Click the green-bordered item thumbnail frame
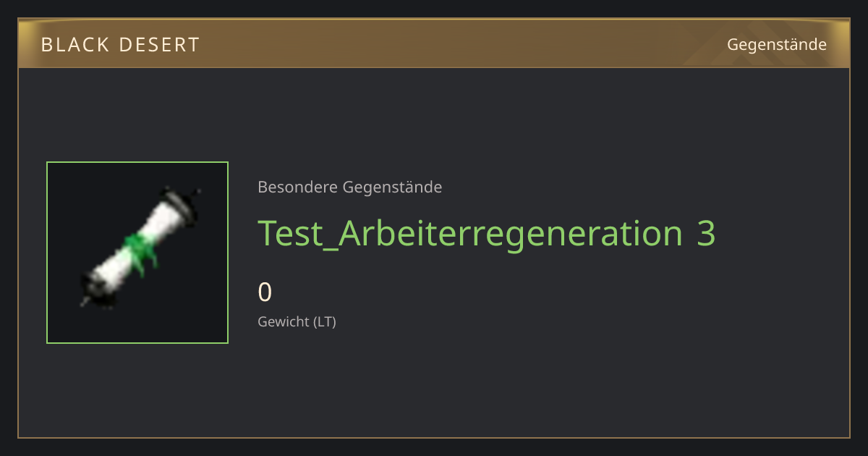Image resolution: width=868 pixels, height=456 pixels. 137,253
